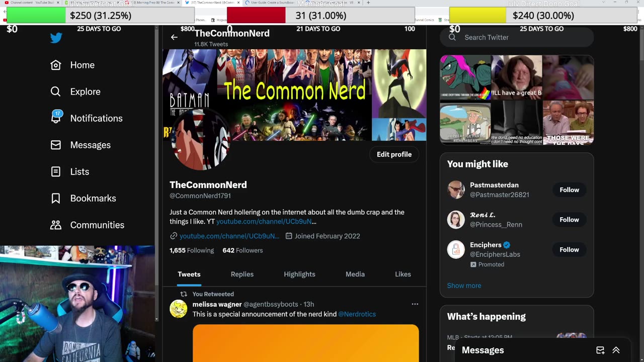The image size is (644, 362).
Task: Open melissa wagner's avatar
Action: (179, 309)
